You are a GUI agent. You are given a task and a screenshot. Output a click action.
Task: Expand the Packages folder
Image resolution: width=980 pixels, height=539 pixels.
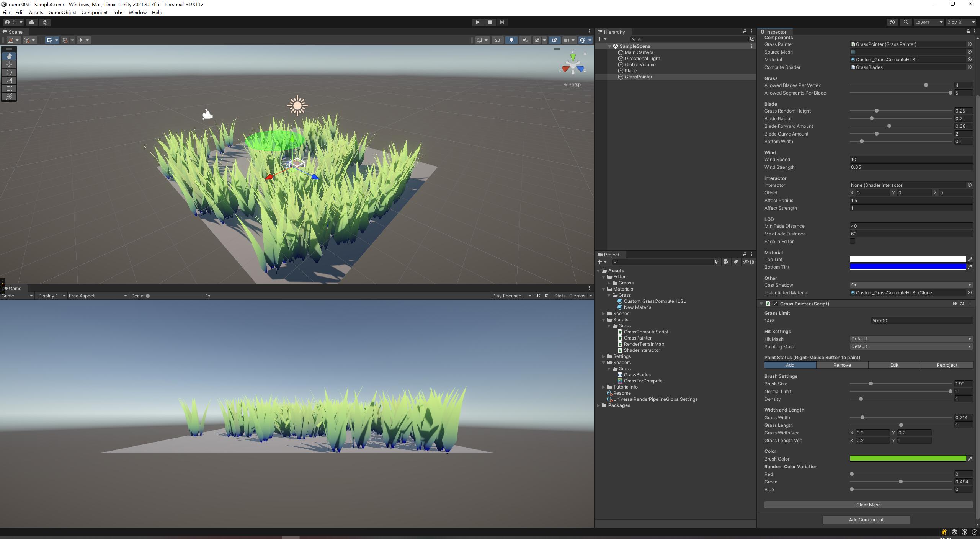[x=599, y=405]
